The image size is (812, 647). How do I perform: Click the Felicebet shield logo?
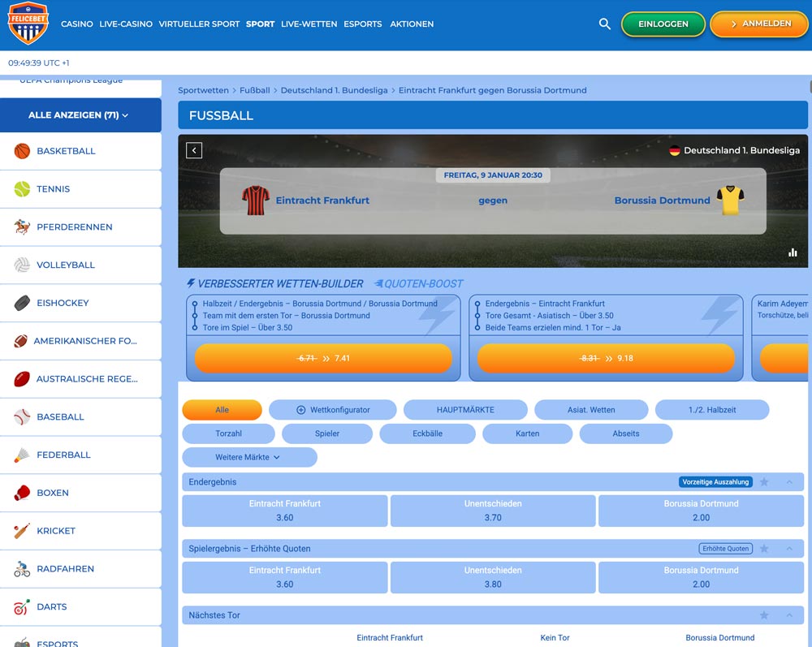(x=28, y=23)
